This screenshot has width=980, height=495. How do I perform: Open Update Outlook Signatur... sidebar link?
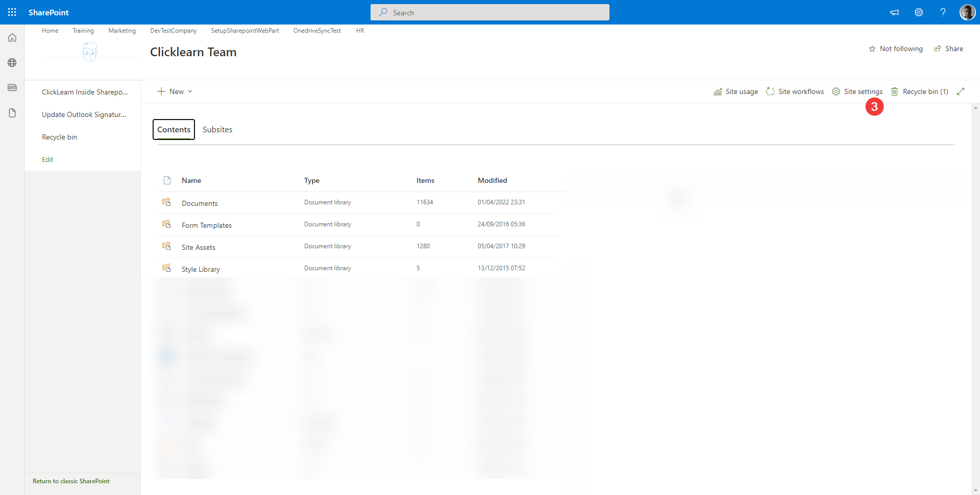pyautogui.click(x=84, y=114)
